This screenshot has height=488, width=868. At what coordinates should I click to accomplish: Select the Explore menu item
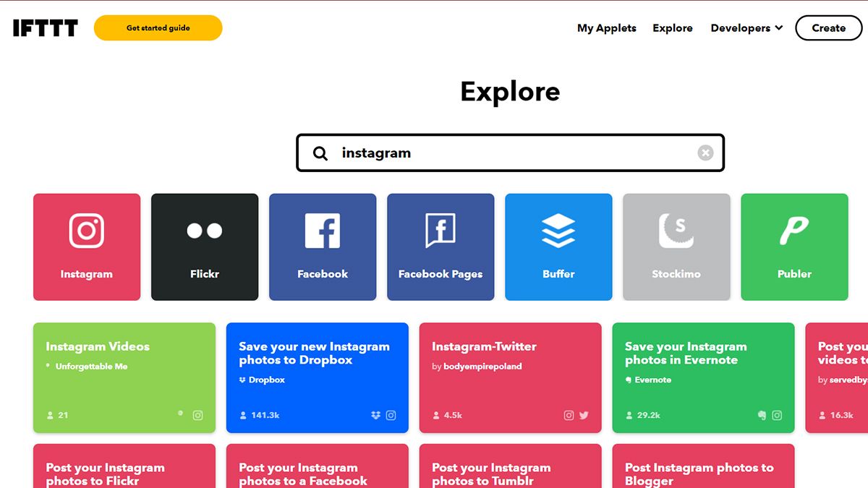point(672,28)
